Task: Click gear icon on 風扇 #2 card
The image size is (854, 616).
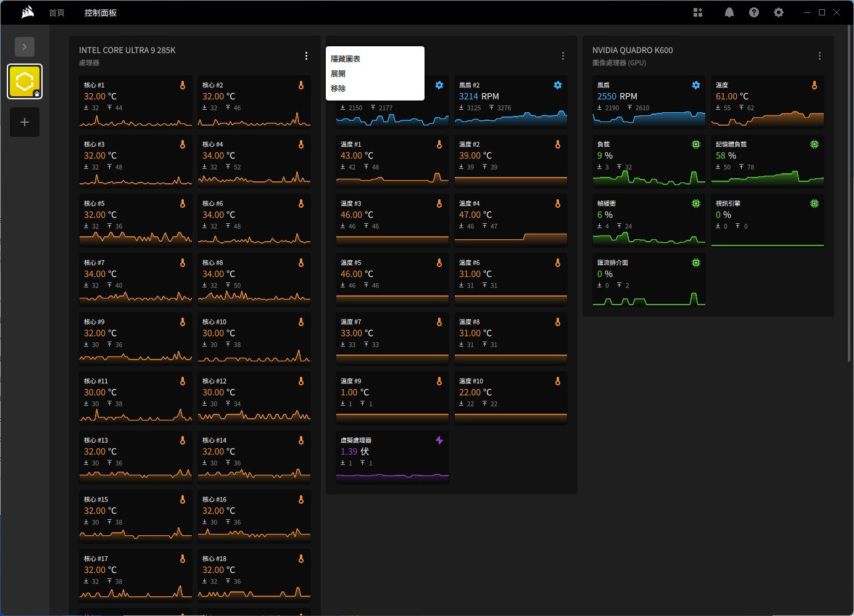Action: tap(558, 85)
